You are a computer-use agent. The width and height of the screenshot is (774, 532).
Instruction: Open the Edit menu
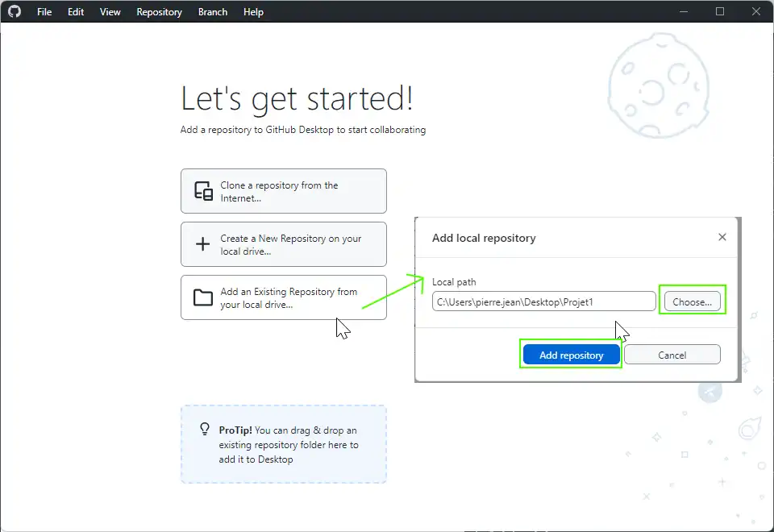pos(76,12)
